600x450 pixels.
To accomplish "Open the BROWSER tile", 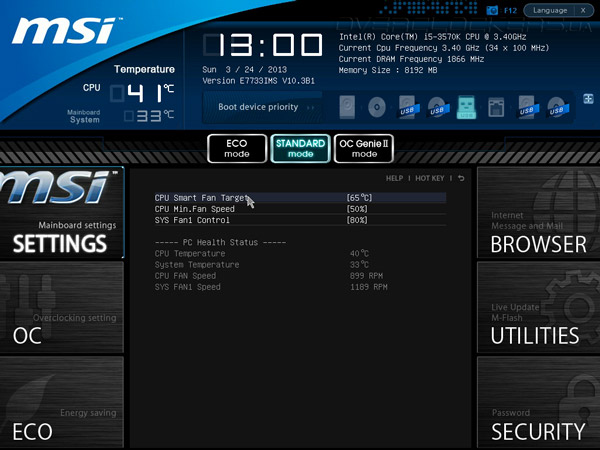I will click(538, 213).
